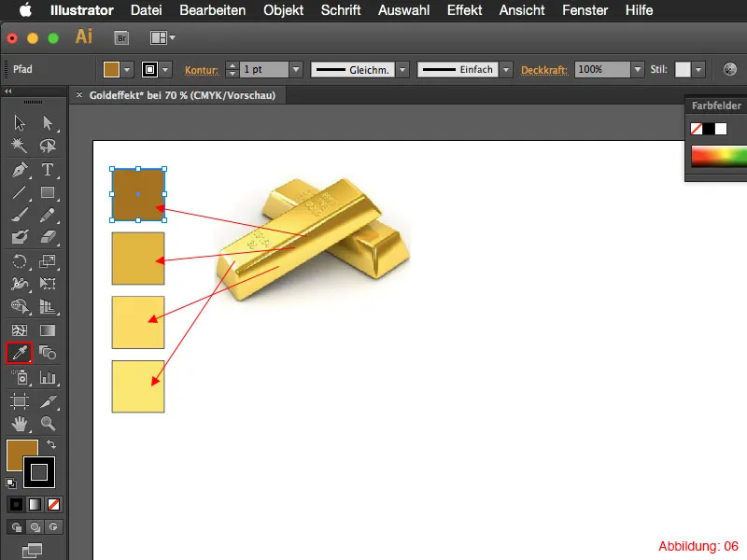Open the Apple menu
The height and width of the screenshot is (560, 747).
pyautogui.click(x=25, y=10)
